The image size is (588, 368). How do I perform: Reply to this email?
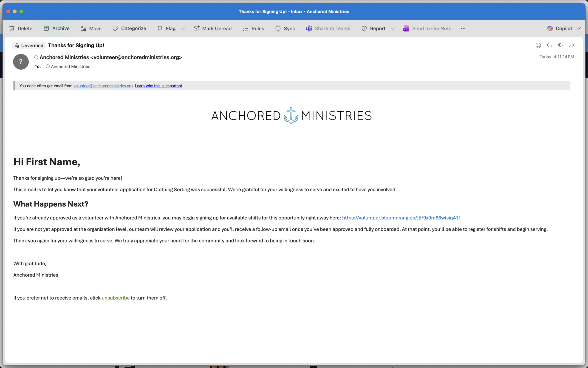tap(549, 46)
